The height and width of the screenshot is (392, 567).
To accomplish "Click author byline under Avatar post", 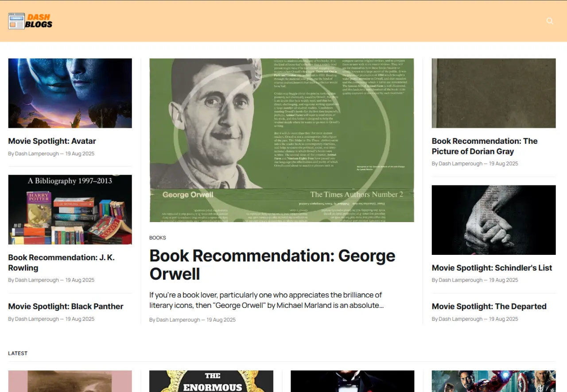I will 51,154.
